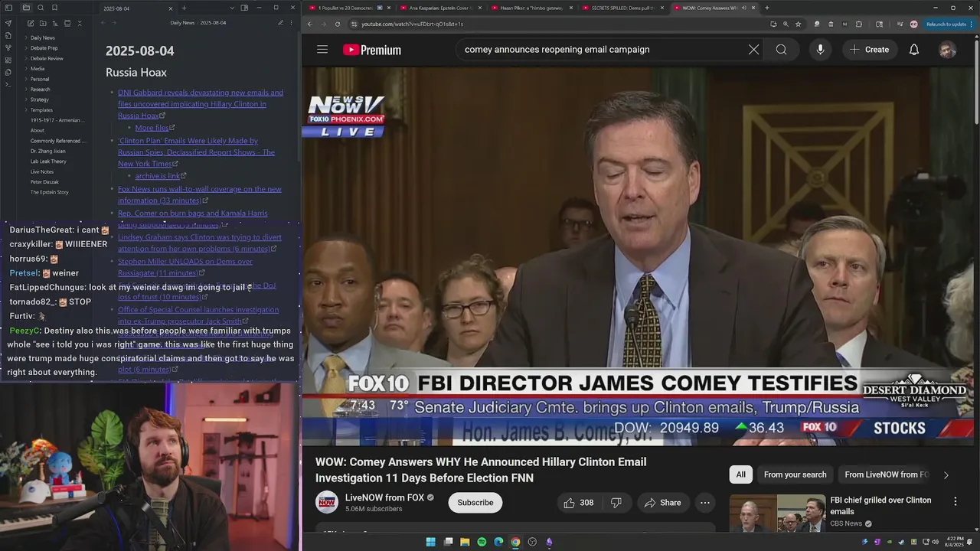Toggle the Obsidian left sidebar icon

(x=8, y=8)
